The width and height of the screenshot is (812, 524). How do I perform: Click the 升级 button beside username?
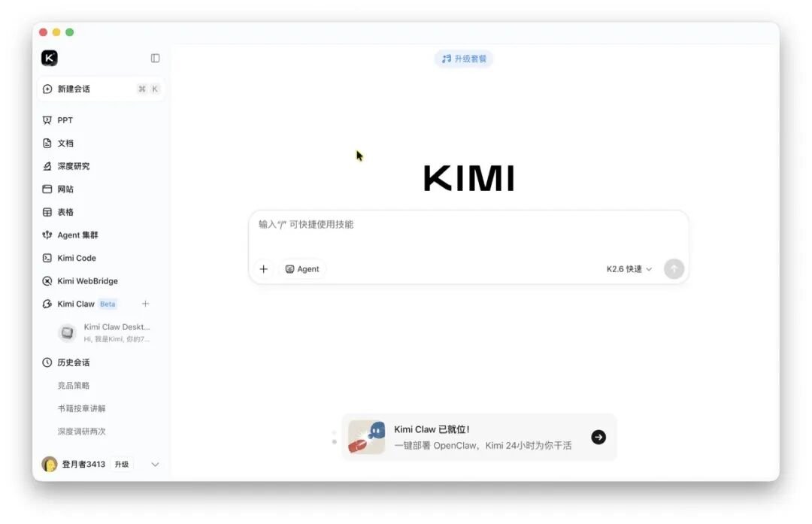(x=122, y=465)
